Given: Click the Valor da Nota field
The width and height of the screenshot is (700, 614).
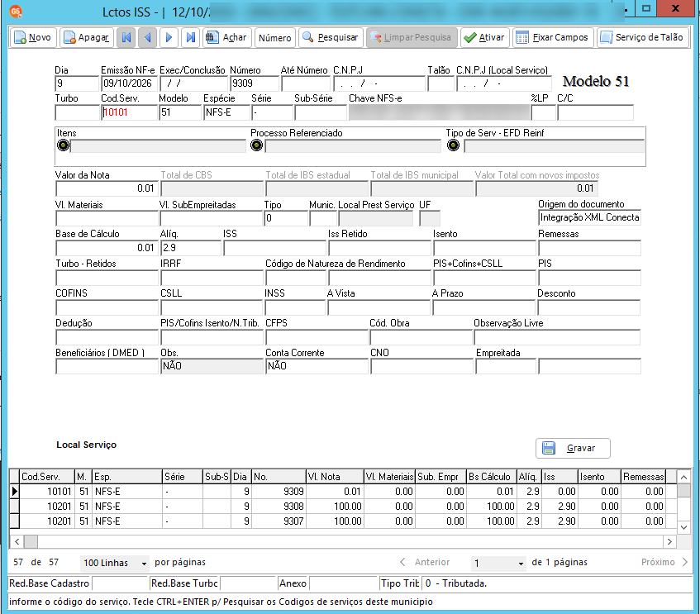Looking at the screenshot, I should click(x=107, y=188).
